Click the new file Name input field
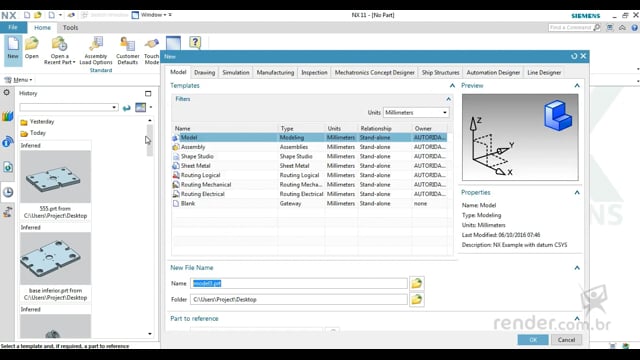This screenshot has height=360, width=640. [299, 283]
